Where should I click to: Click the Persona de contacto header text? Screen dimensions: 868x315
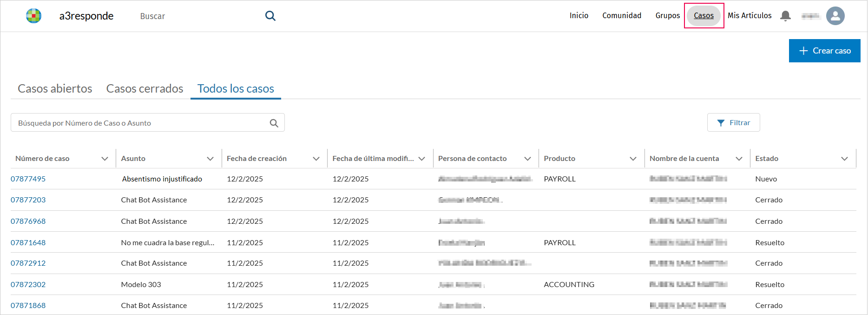[x=472, y=159]
